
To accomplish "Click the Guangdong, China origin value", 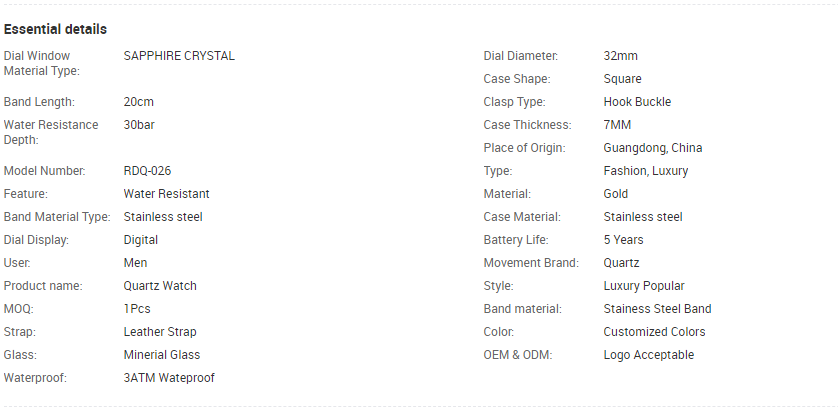I will pos(653,148).
